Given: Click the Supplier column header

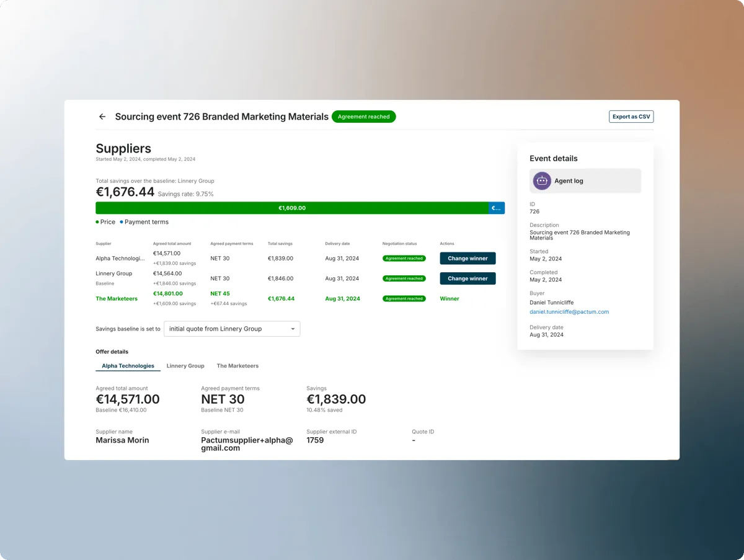Looking at the screenshot, I should [x=104, y=244].
